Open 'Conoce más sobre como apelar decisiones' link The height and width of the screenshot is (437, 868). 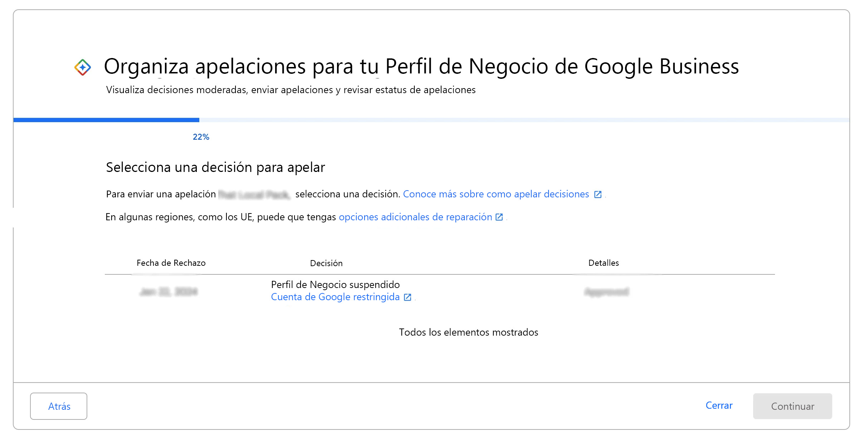(x=496, y=194)
